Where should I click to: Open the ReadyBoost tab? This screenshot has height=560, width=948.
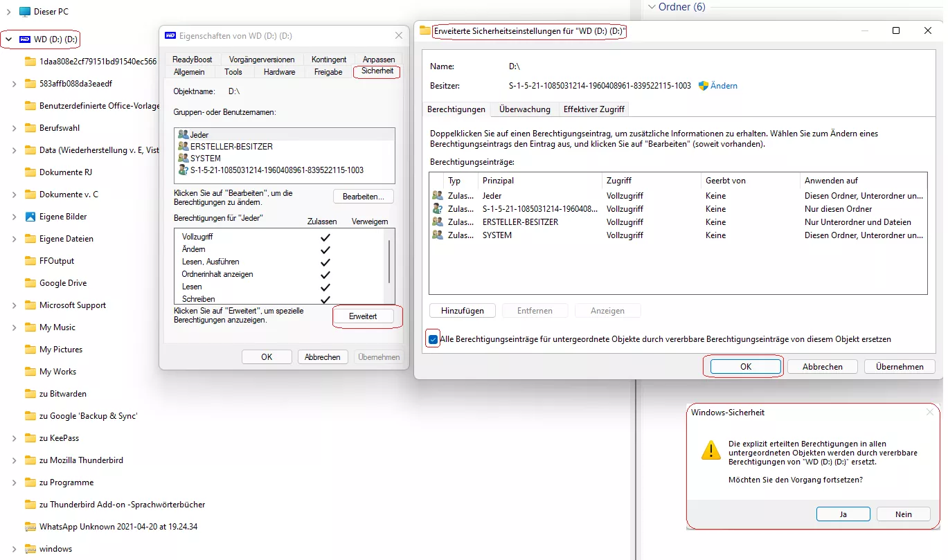(193, 60)
